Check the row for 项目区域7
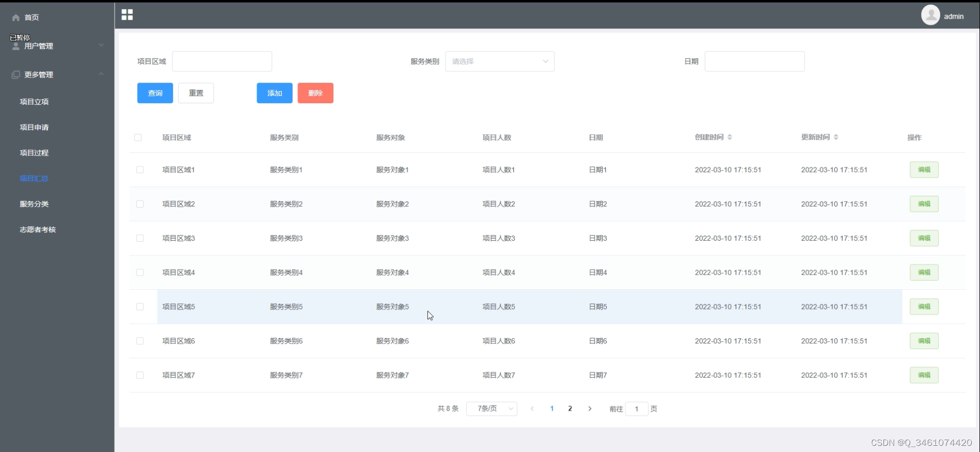Image resolution: width=980 pixels, height=452 pixels. click(x=140, y=375)
